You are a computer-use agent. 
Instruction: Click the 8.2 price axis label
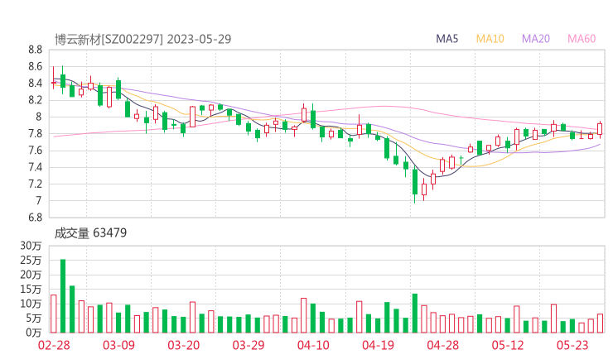35,100
